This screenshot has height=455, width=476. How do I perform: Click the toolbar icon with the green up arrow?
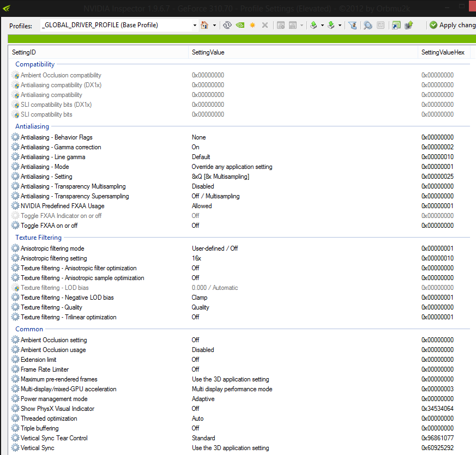(409, 25)
